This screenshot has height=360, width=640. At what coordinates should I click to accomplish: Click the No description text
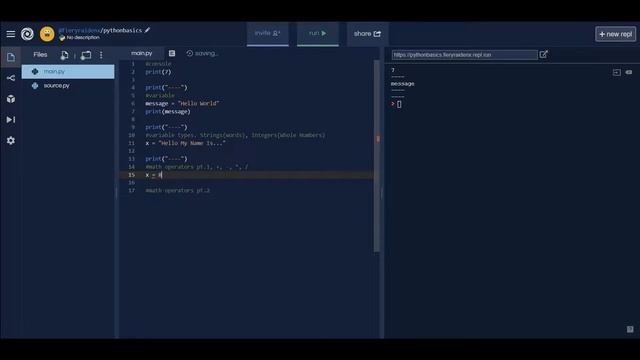(x=83, y=38)
